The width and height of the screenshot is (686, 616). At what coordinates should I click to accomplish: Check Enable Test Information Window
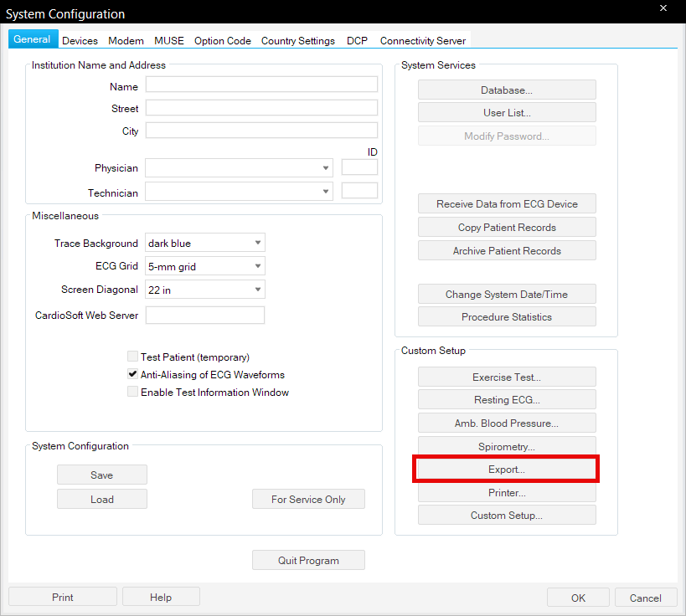point(132,392)
